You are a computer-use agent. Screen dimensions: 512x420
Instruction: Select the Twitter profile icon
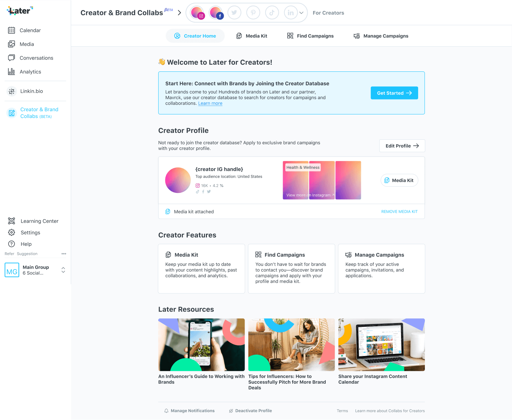click(234, 13)
